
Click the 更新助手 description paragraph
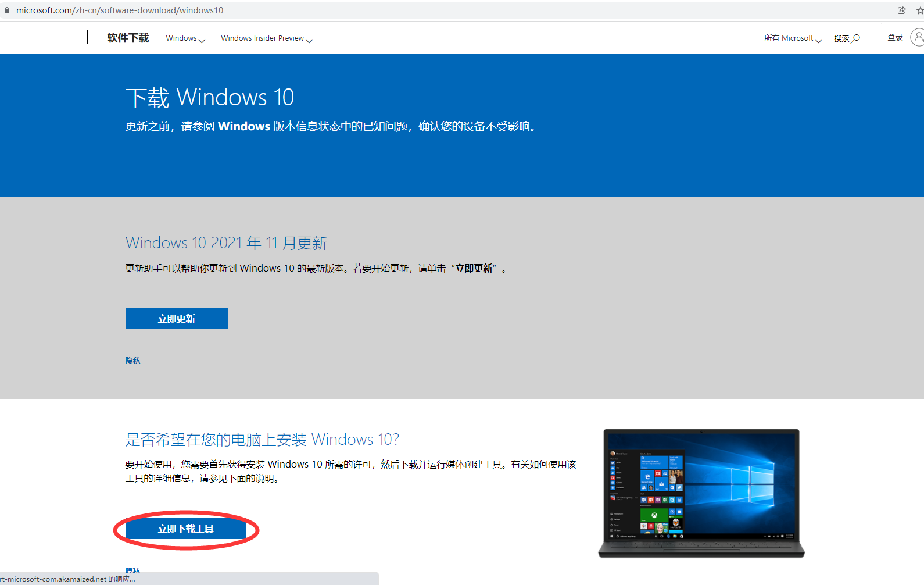click(x=316, y=269)
